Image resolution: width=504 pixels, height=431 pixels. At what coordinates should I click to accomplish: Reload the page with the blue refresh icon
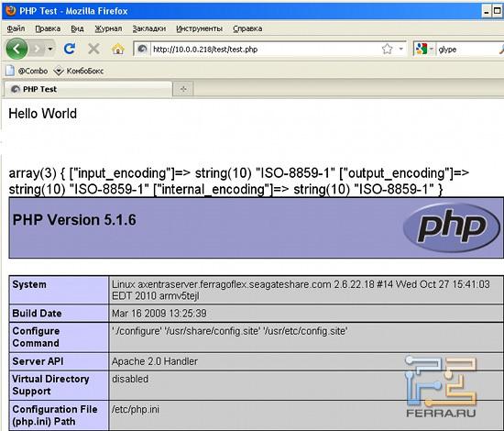70,49
